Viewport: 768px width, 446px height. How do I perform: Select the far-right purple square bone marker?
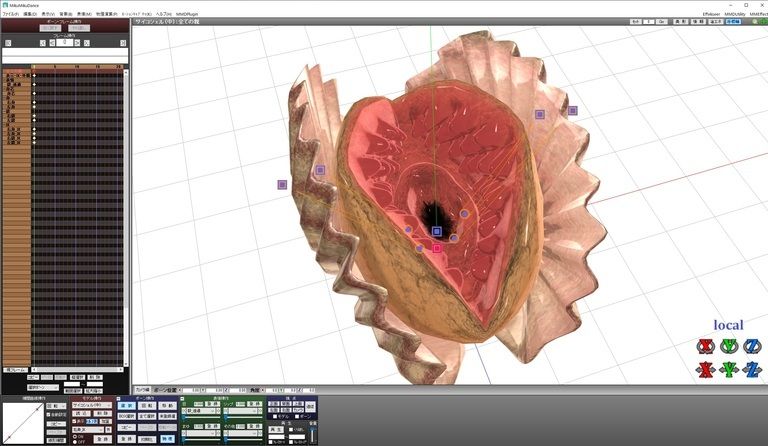pyautogui.click(x=573, y=111)
